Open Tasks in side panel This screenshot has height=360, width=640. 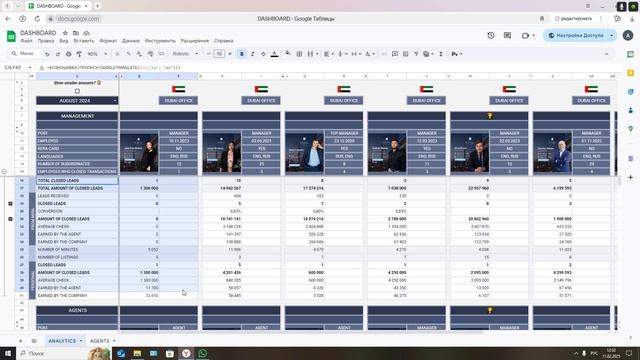pyautogui.click(x=631, y=92)
